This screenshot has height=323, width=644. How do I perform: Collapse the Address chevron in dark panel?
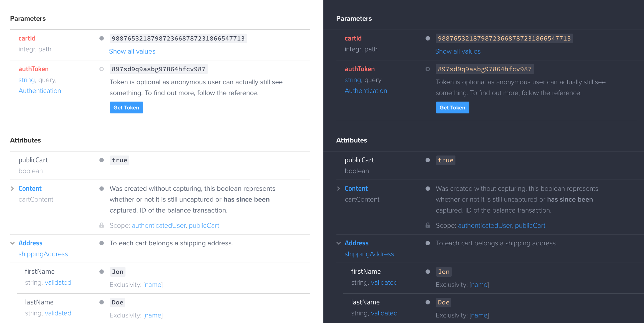[x=338, y=243]
